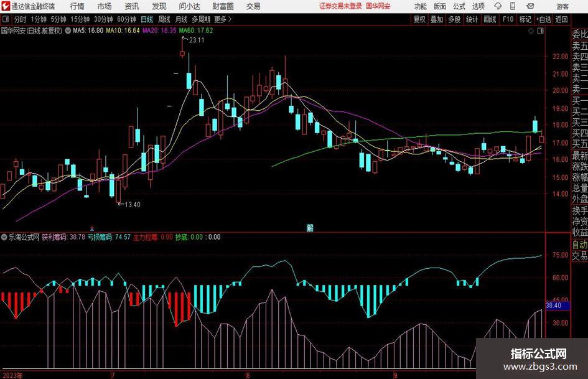588x379 pixels.
Task: Open the 行情 menu
Action: pos(77,6)
